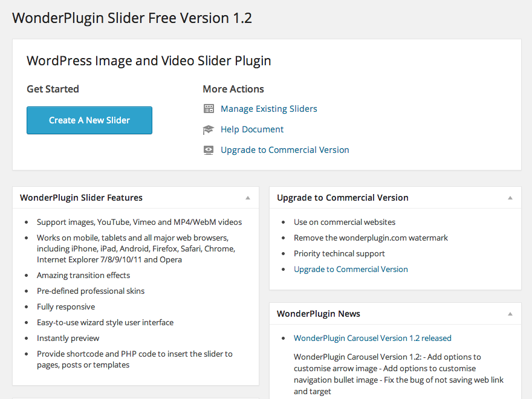The width and height of the screenshot is (532, 399).
Task: Click the WonderPlugin Slider Free Version 1.2 page heading
Action: point(132,18)
